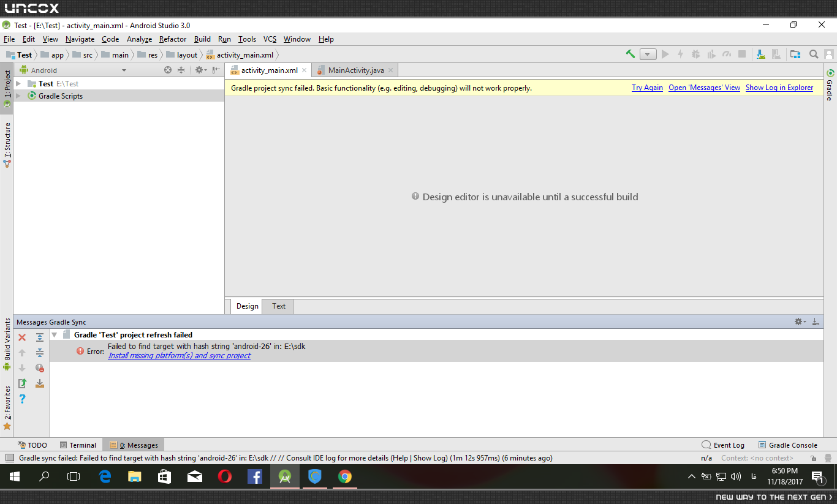Open the File menu
Screen dimensions: 837x504
(x=9, y=39)
